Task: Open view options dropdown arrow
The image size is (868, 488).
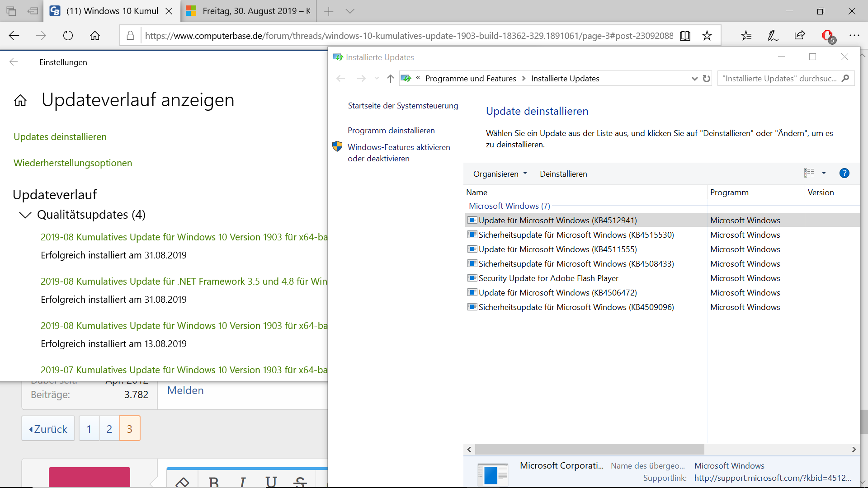Action: [824, 173]
